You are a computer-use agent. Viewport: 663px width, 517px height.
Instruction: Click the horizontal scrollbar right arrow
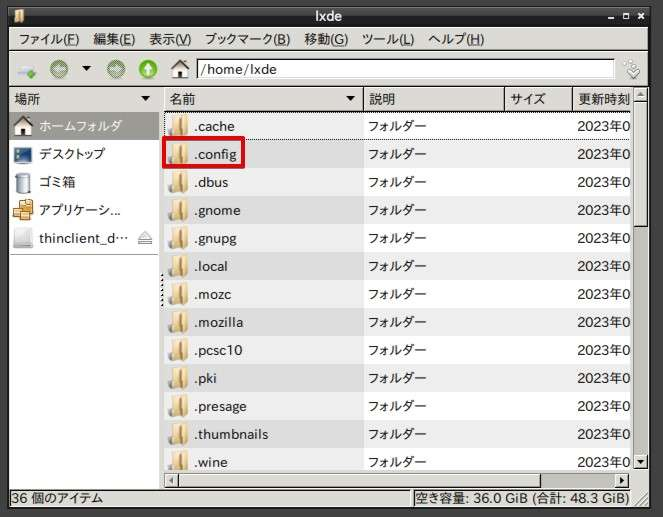click(x=622, y=481)
